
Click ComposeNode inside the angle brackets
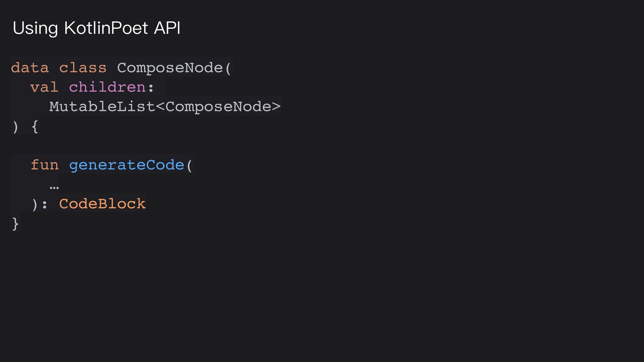218,107
